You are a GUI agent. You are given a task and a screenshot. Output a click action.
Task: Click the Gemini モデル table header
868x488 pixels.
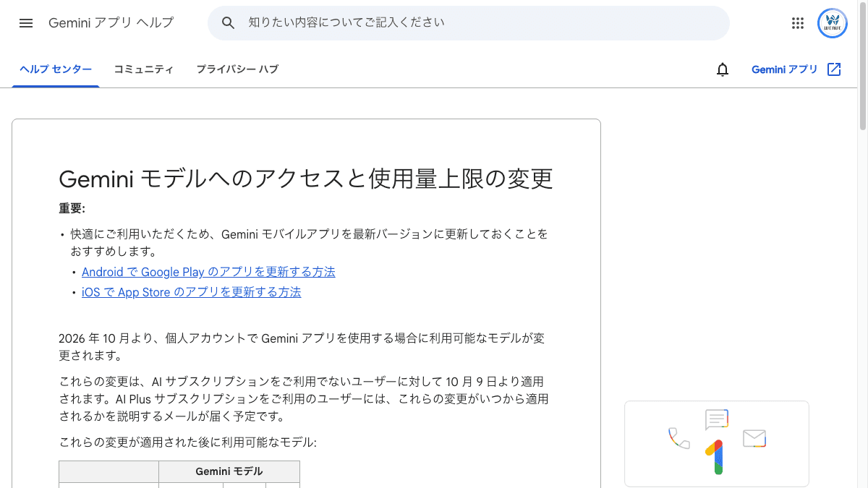[229, 471]
